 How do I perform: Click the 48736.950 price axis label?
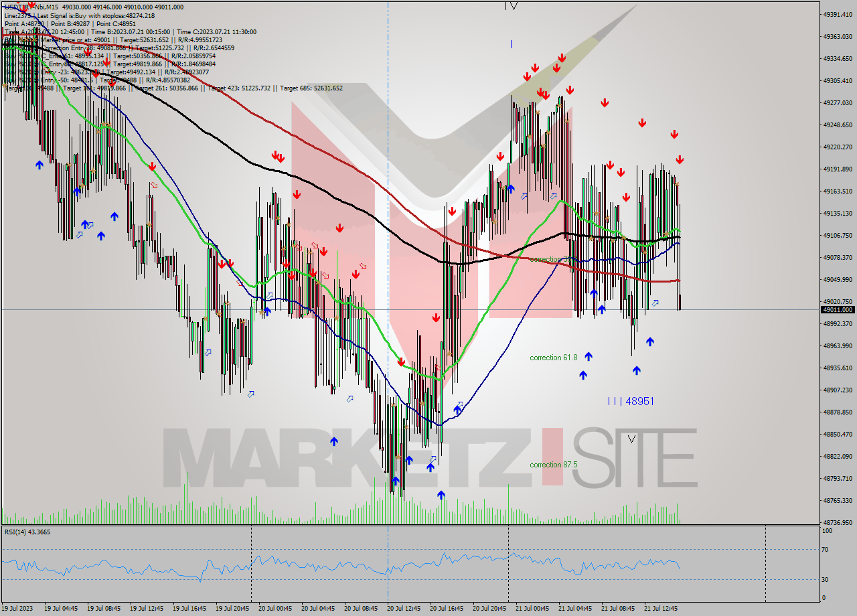tap(839, 522)
